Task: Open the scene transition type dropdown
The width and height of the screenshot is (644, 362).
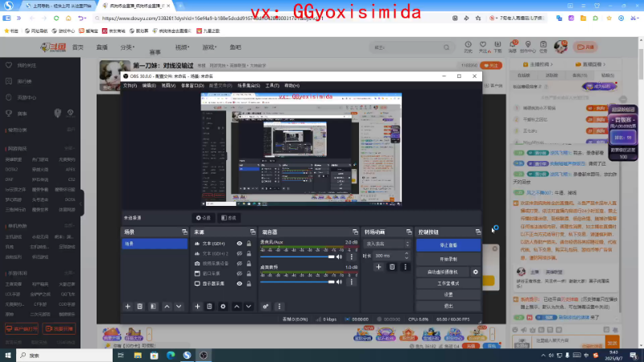Action: [x=387, y=244]
